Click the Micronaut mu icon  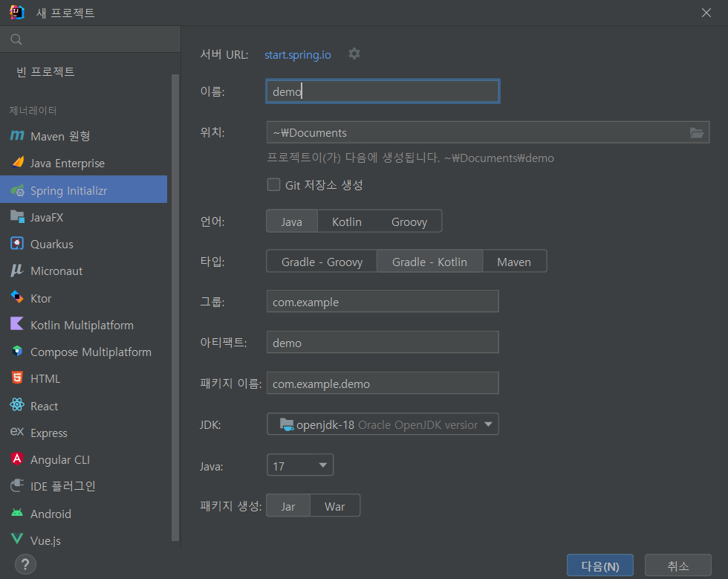tap(17, 271)
